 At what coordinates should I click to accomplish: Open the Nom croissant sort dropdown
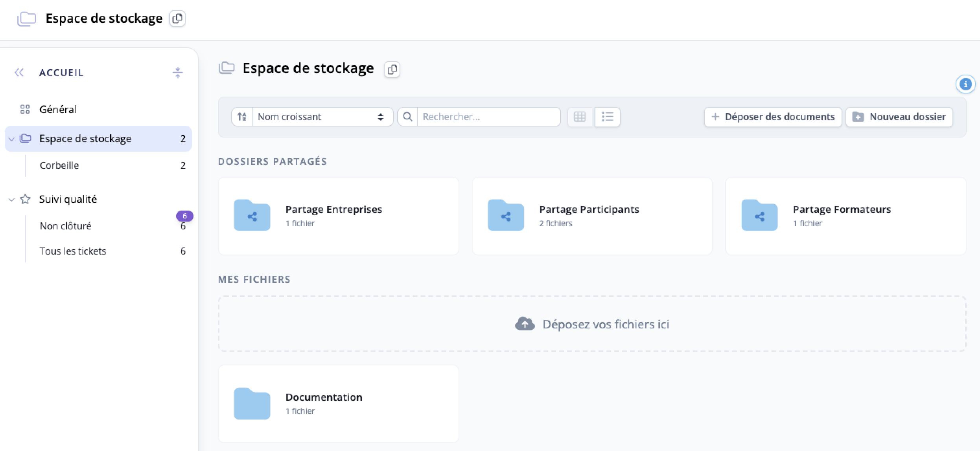tap(323, 117)
